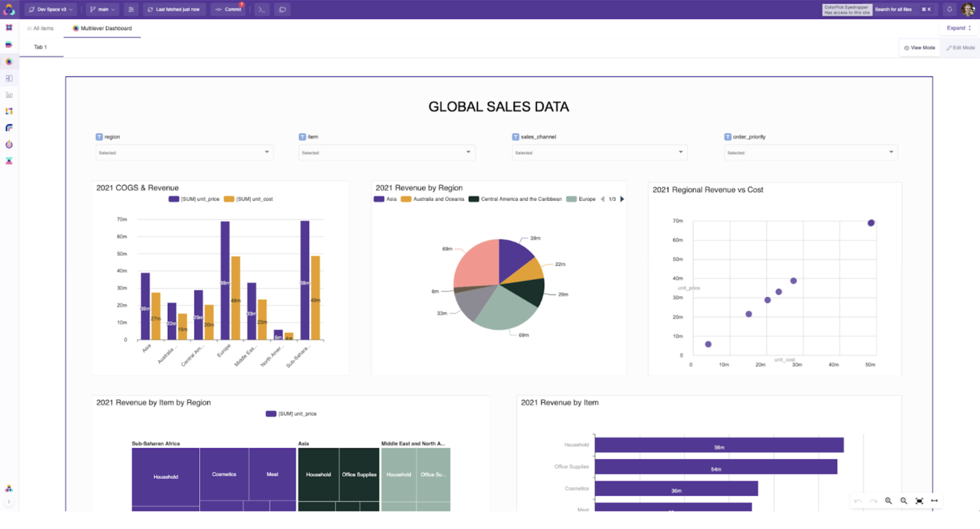Zoom in using the magnifier plus icon
The height and width of the screenshot is (529, 980).
[889, 501]
